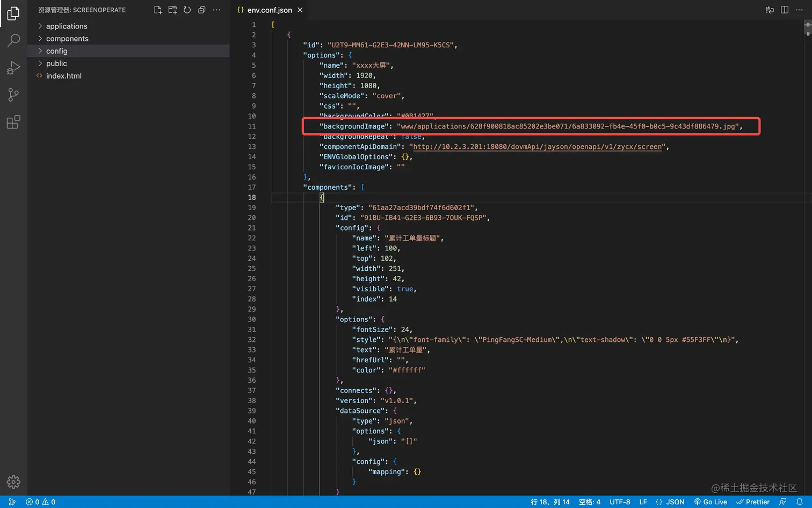Click the color value "#ffffff"
812x508 pixels.
(x=407, y=370)
